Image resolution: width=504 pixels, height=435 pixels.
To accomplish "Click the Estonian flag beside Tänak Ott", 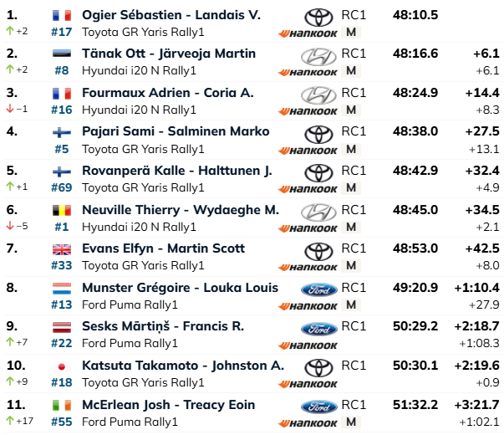I will point(62,54).
